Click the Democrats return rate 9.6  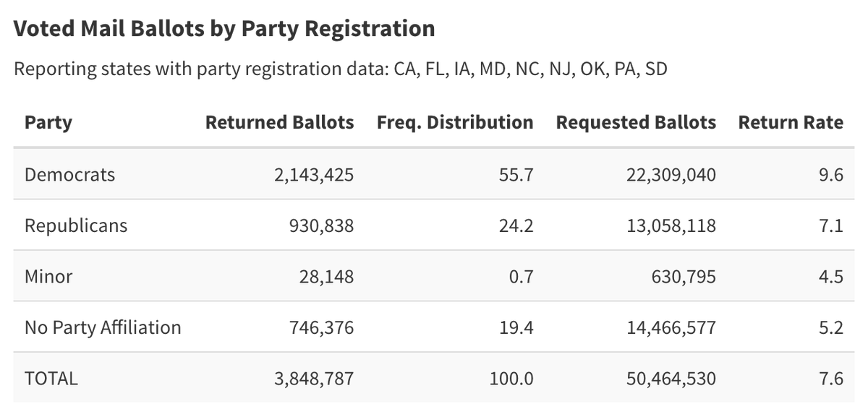tap(832, 174)
